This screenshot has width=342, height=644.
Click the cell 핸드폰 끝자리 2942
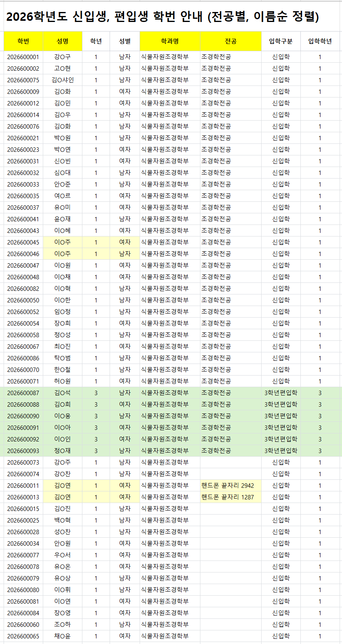(228, 485)
